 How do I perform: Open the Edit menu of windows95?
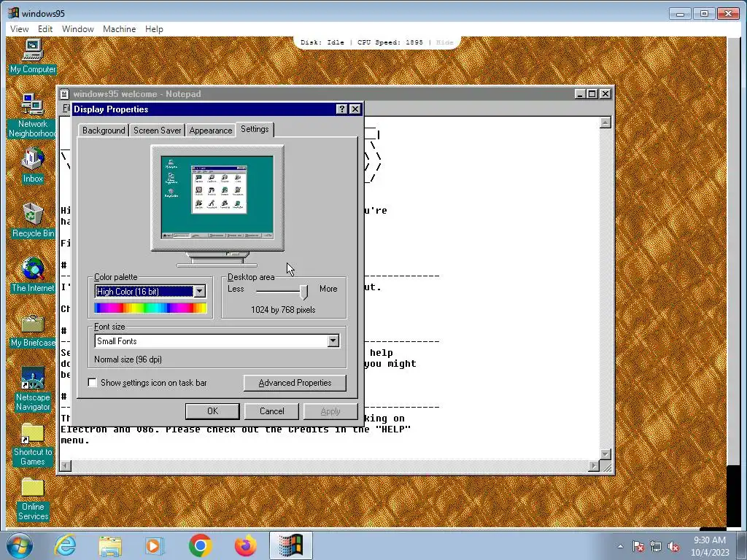click(45, 29)
